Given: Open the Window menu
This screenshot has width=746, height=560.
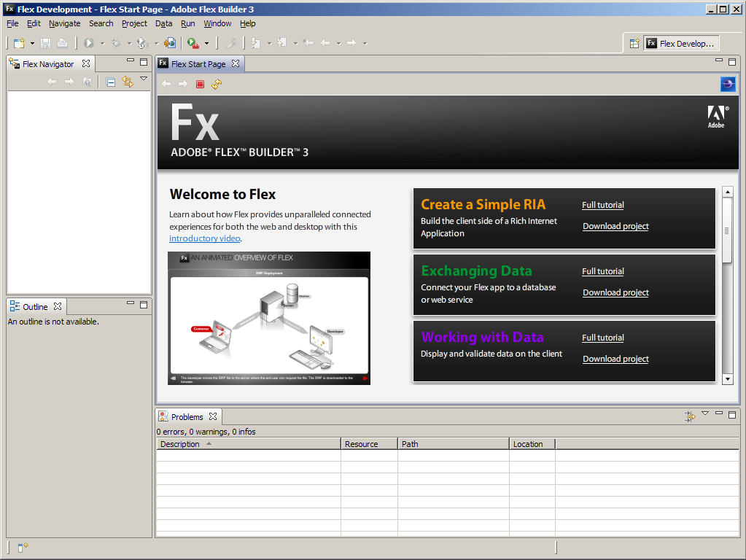Looking at the screenshot, I should click(217, 23).
